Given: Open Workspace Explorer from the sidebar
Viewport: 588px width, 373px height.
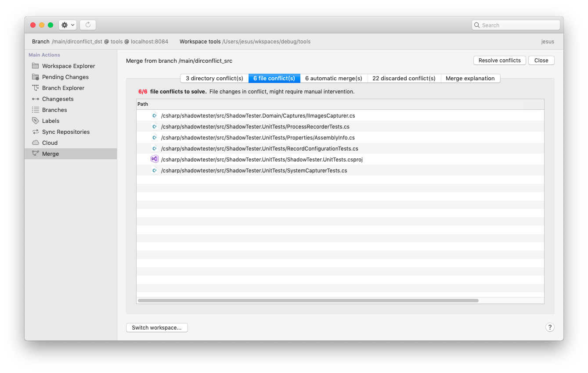Looking at the screenshot, I should (x=68, y=66).
